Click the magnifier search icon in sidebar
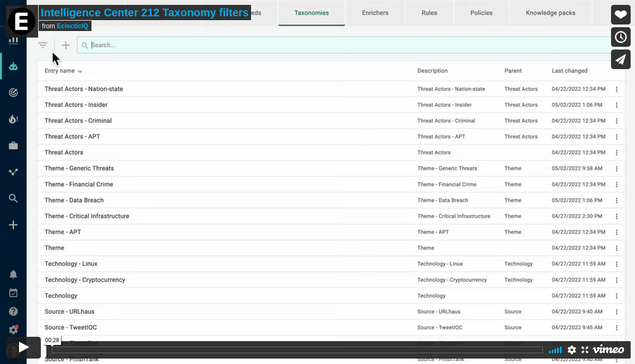Image resolution: width=635 pixels, height=364 pixels. click(13, 199)
